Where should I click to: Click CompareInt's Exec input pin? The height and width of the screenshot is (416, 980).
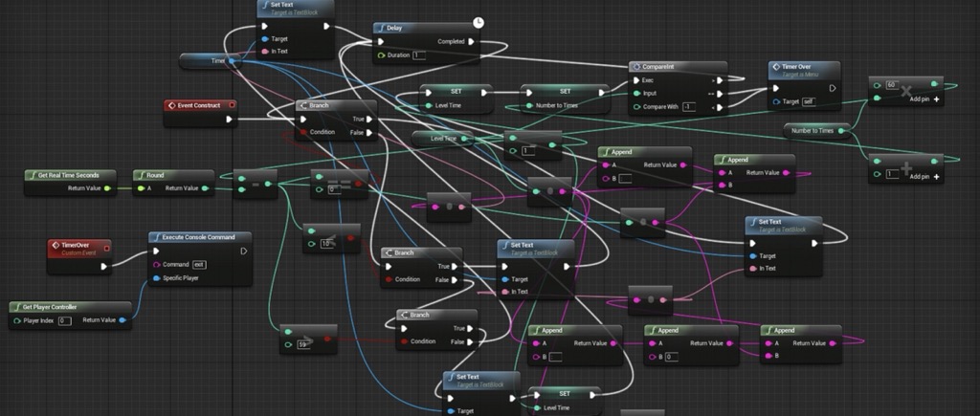pyautogui.click(x=636, y=80)
